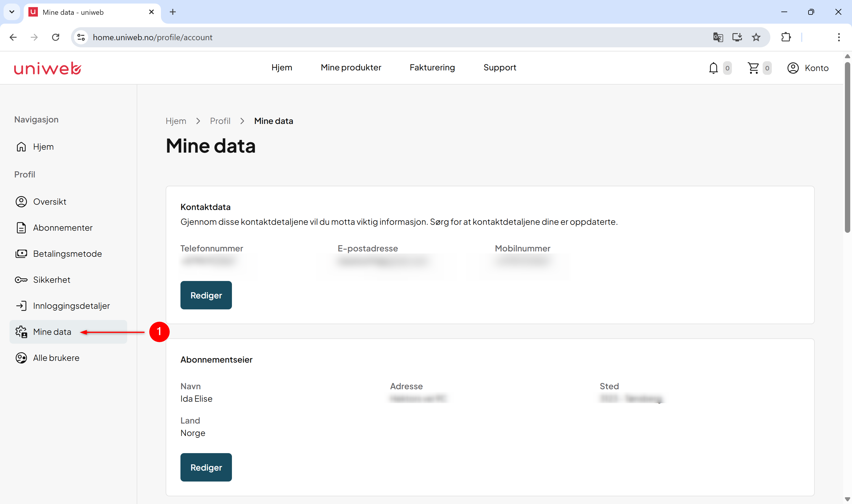
Task: Open the Google Translate icon
Action: point(718,37)
